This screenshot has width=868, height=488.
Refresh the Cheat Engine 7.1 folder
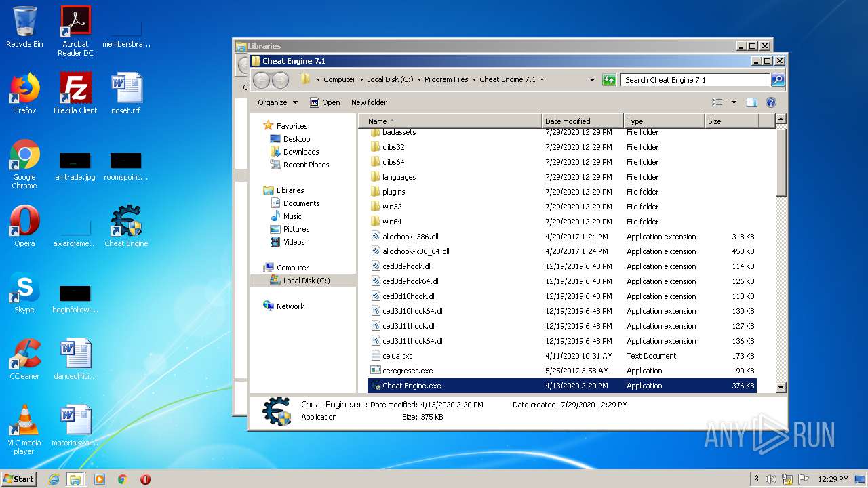coord(609,80)
